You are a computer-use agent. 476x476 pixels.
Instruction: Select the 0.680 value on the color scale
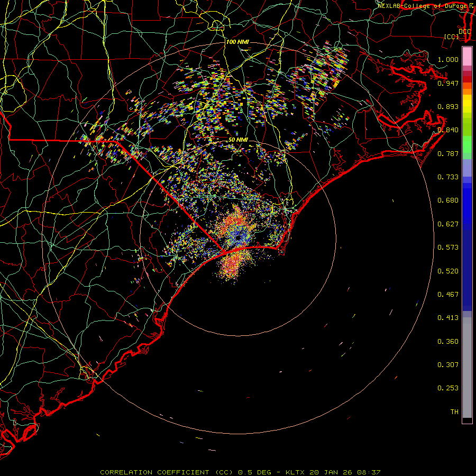[x=448, y=200]
